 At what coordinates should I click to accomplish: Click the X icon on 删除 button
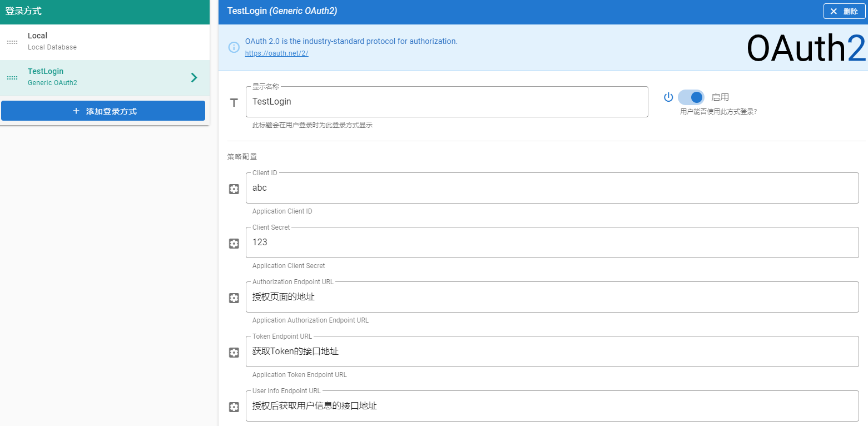pos(834,11)
